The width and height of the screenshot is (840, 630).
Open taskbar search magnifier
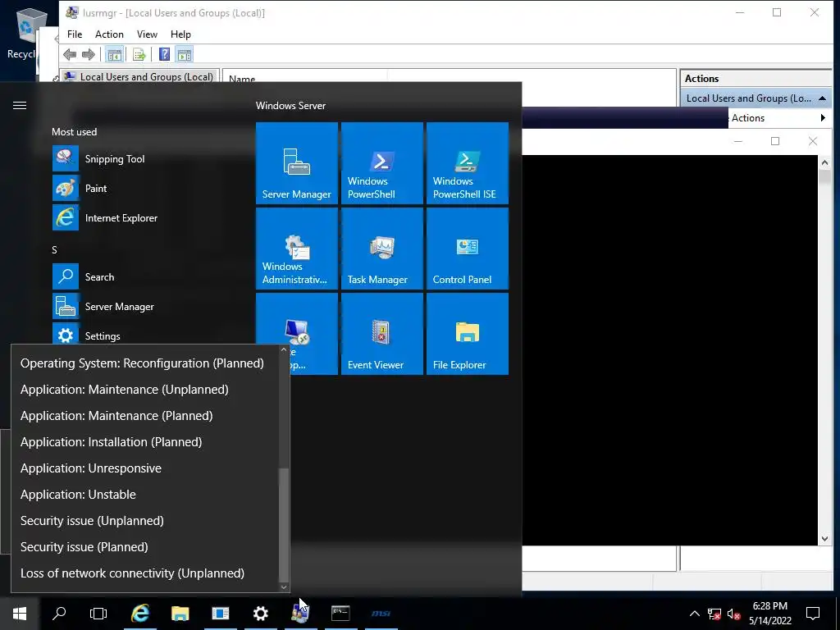click(59, 614)
